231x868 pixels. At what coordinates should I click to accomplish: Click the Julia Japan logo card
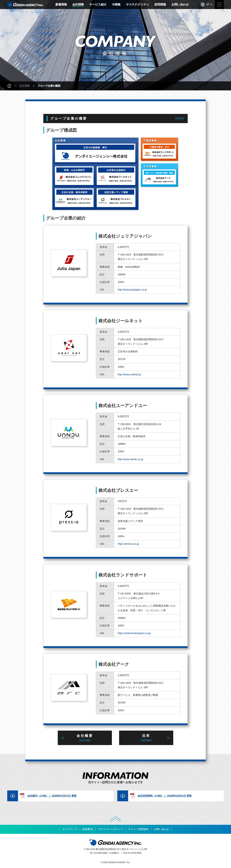[69, 263]
